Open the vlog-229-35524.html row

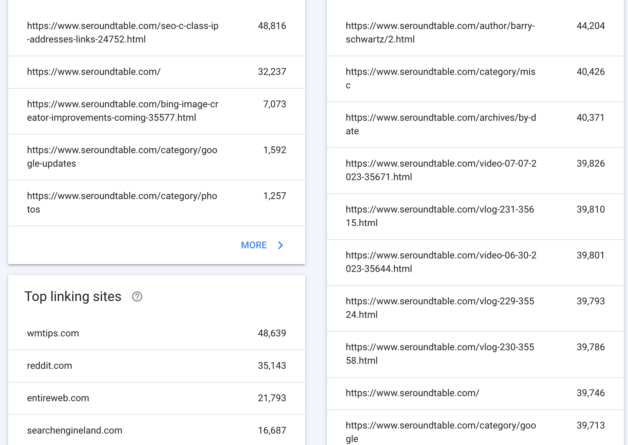click(x=475, y=308)
